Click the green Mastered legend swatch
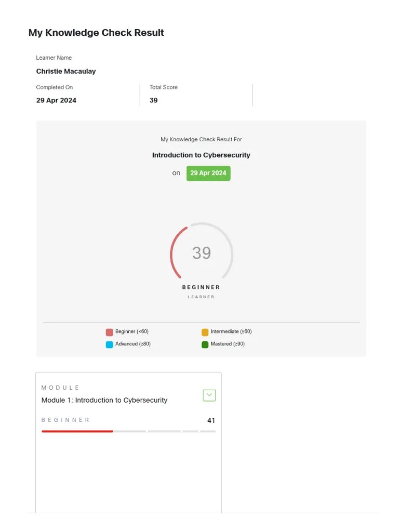The height and width of the screenshot is (532, 399). pyautogui.click(x=205, y=345)
